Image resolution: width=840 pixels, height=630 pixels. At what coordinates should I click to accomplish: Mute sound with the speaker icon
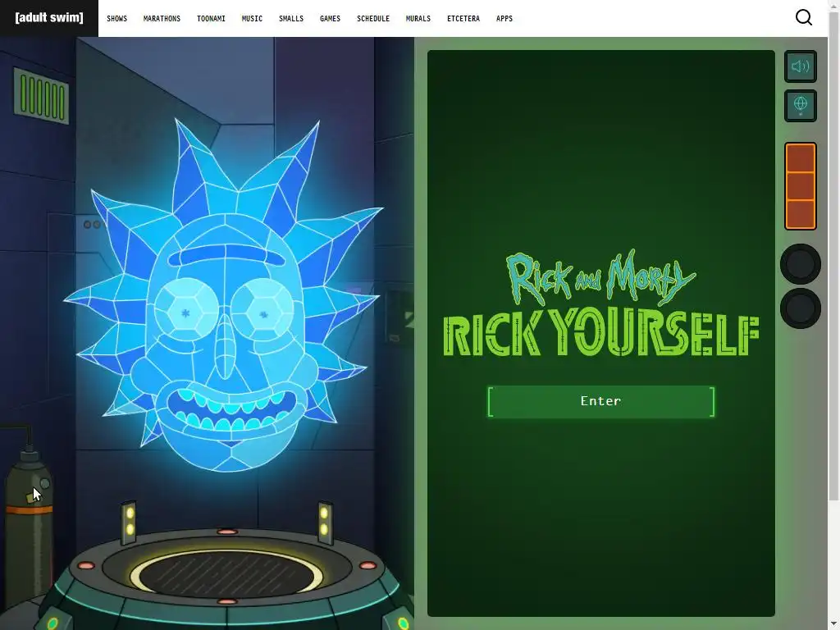801,66
